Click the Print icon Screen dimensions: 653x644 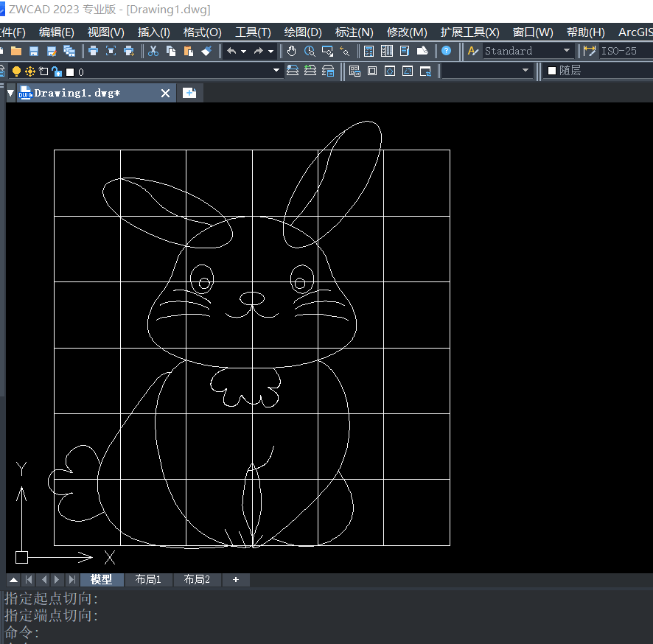[94, 51]
